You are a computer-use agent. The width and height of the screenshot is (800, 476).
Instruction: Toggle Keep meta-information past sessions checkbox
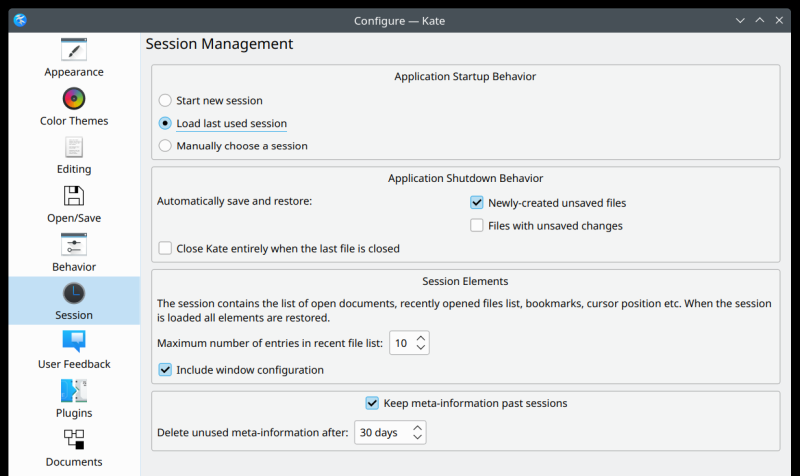pyautogui.click(x=373, y=404)
